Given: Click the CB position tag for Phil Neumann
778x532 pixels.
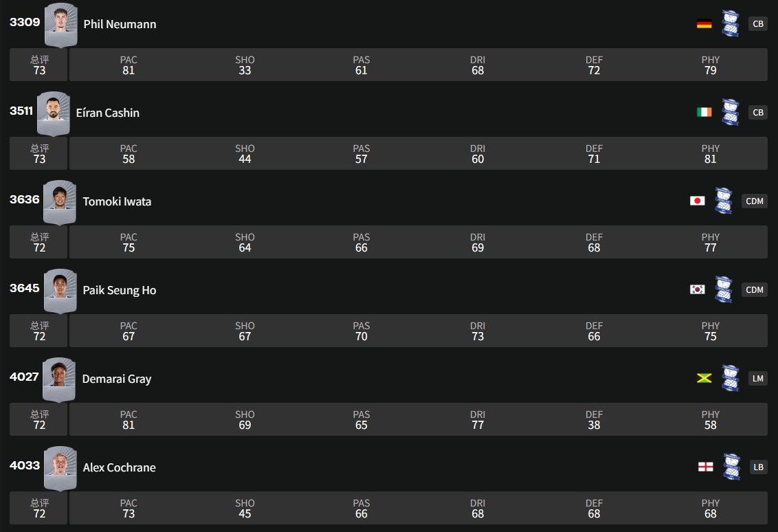Looking at the screenshot, I should [x=757, y=23].
